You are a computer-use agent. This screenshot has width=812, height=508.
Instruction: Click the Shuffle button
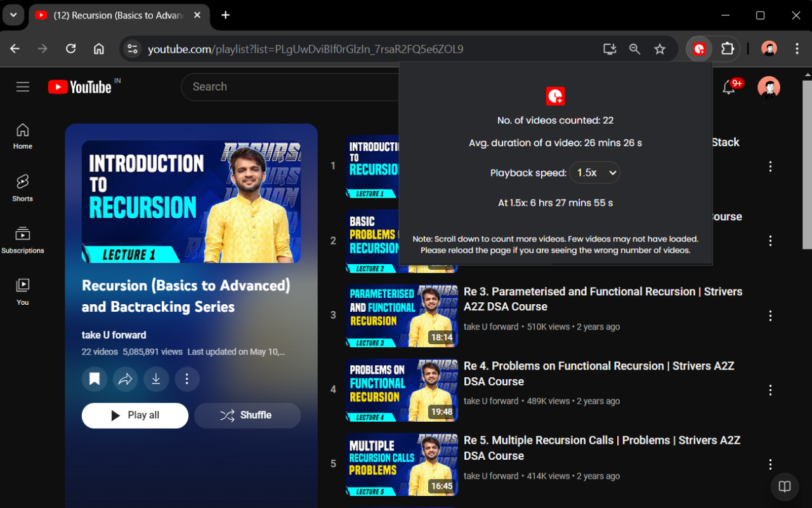[247, 415]
